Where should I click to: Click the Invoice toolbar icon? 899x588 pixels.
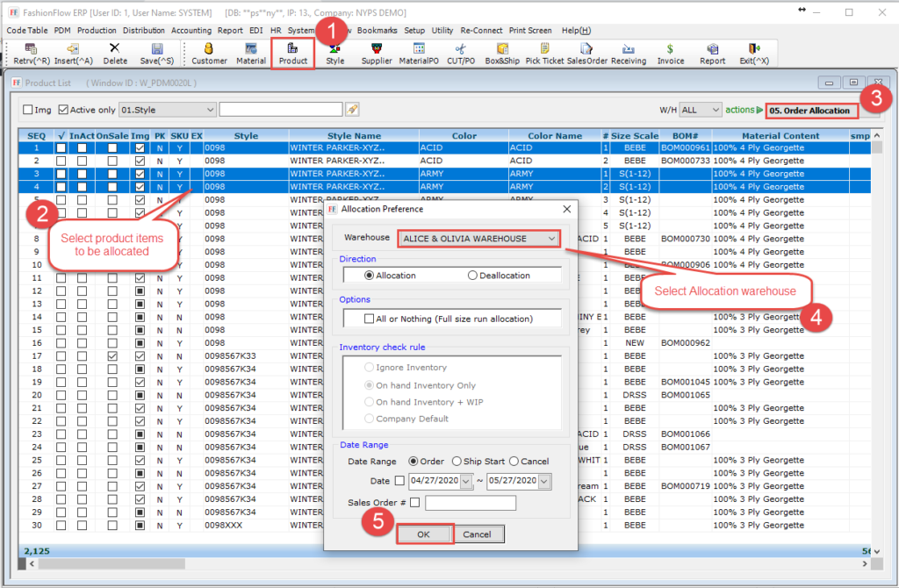point(670,54)
